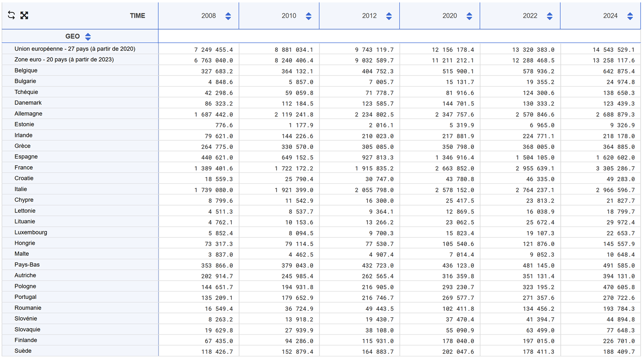This screenshot has width=644, height=361.
Task: Click the TIME dimension header label
Action: tap(137, 16)
